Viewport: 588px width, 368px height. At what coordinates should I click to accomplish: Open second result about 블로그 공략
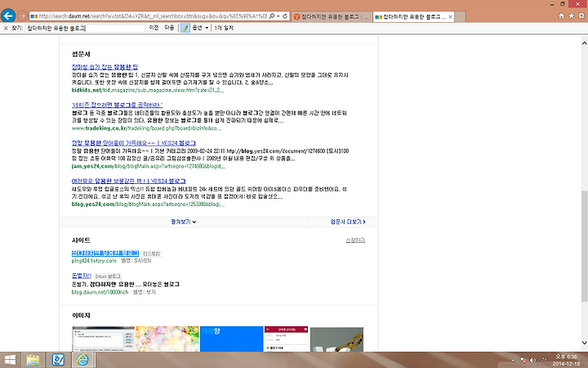point(117,105)
